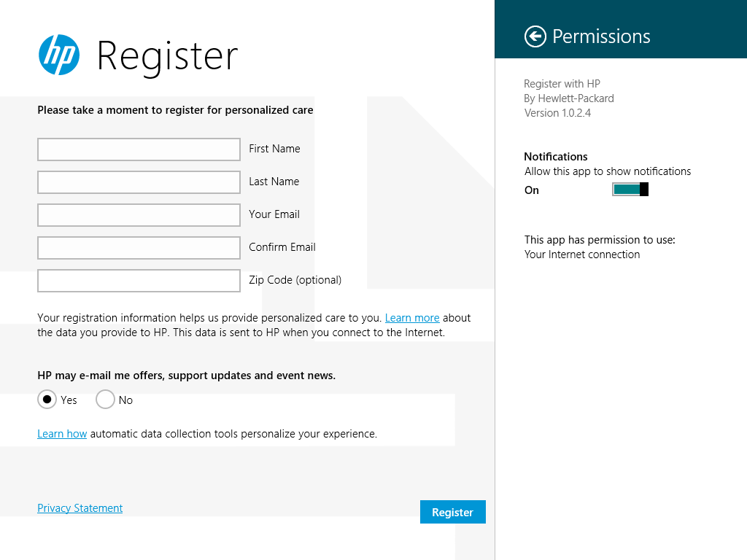
Task: Open the Privacy Statement link
Action: (80, 508)
